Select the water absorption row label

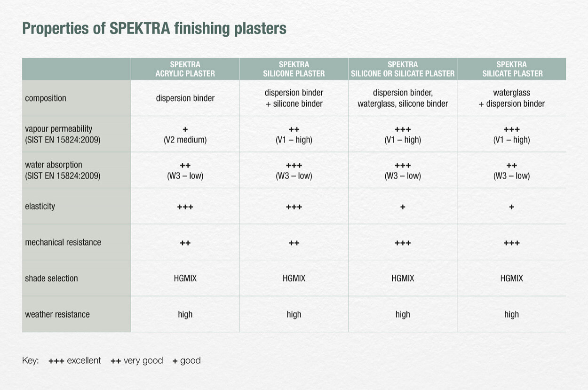click(63, 170)
